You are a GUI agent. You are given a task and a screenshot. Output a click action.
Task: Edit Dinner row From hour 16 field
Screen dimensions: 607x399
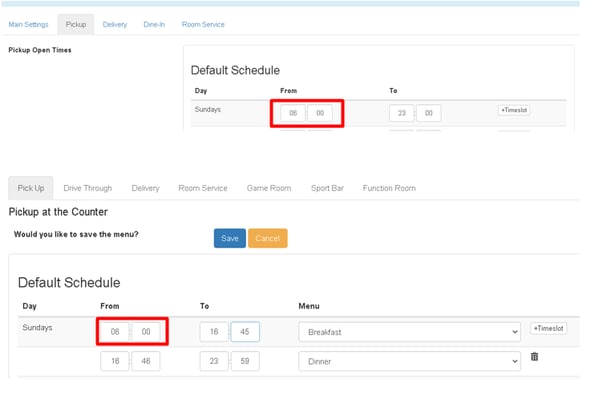point(115,361)
